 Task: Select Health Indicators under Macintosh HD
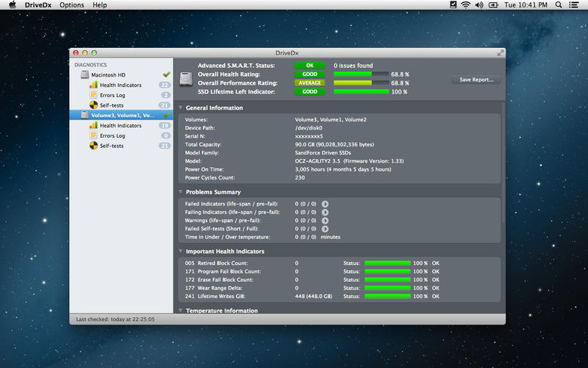[121, 85]
